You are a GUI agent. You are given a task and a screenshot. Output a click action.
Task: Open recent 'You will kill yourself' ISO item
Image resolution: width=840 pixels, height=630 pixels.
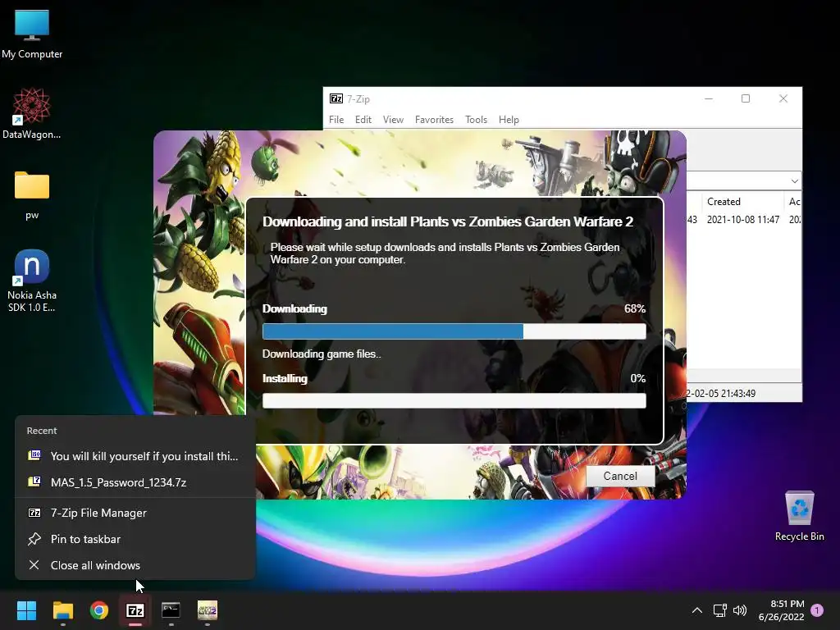(135, 456)
